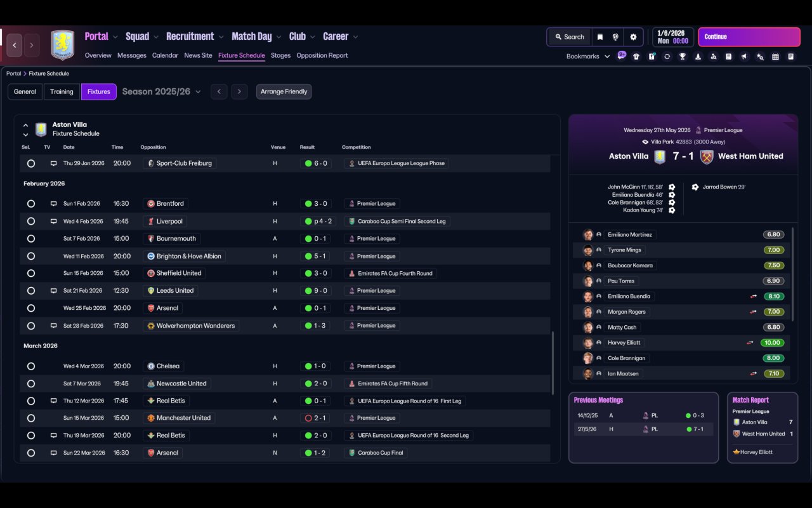Click the Arrange Friendly button

(x=284, y=91)
